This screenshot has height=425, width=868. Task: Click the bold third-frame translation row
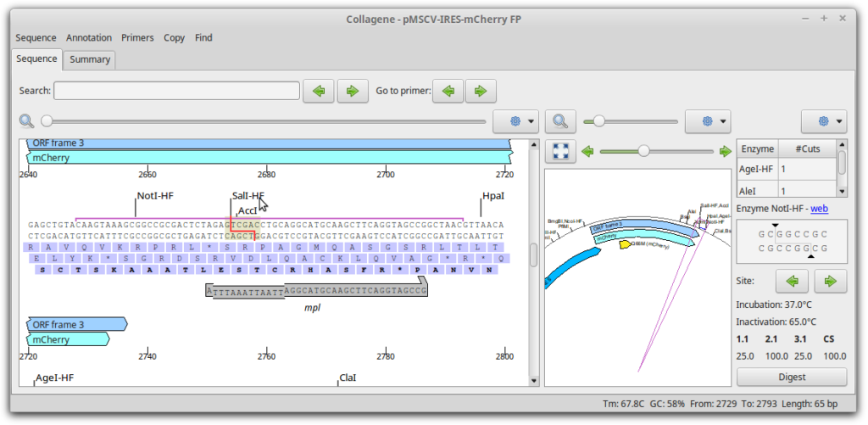click(266, 270)
